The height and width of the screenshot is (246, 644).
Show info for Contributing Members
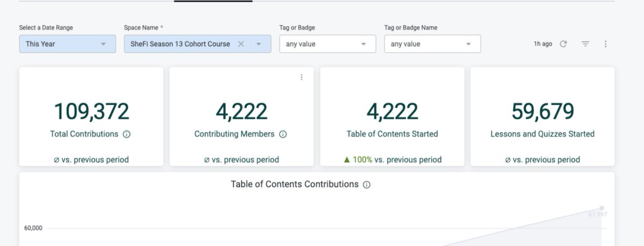pyautogui.click(x=283, y=134)
